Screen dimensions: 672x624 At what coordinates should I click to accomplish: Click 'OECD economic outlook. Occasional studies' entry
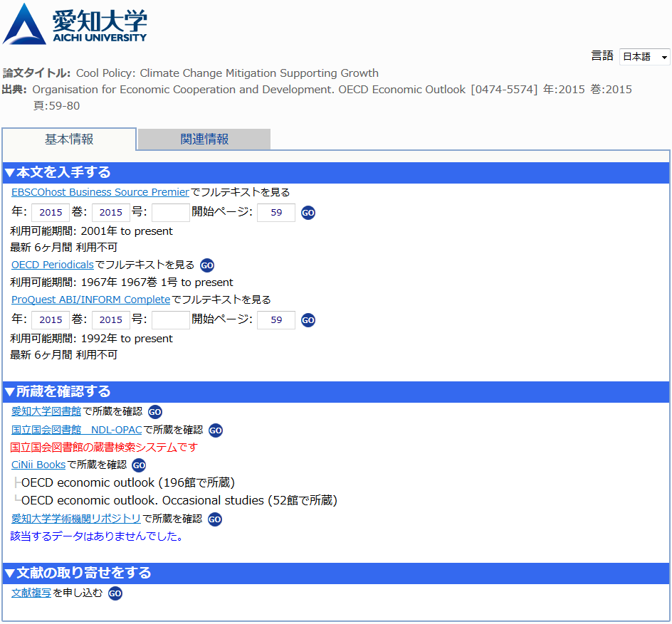tap(179, 501)
